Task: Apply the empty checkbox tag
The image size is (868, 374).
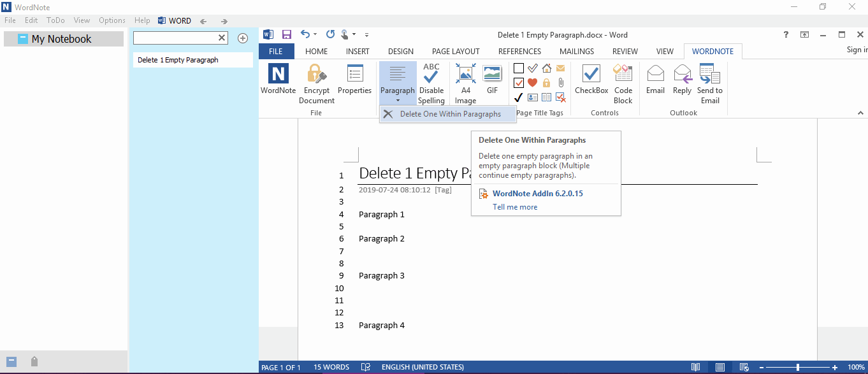Action: tap(518, 68)
